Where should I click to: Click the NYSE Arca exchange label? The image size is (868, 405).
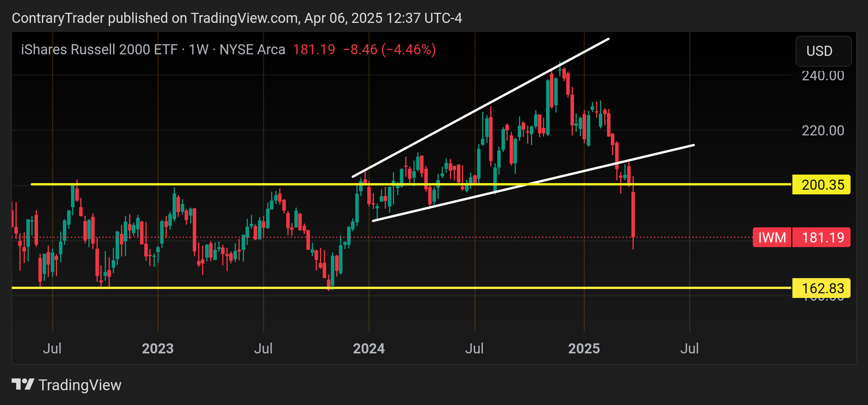[252, 50]
